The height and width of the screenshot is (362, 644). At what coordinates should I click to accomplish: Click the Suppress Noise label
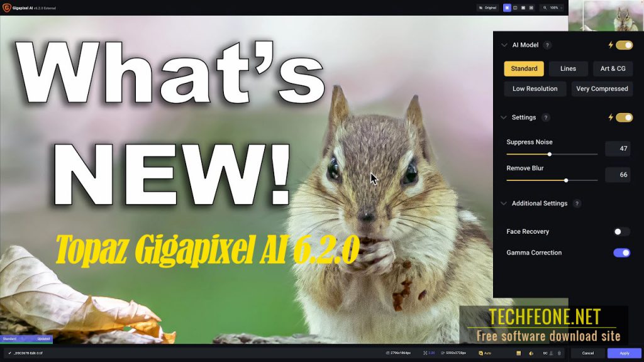[530, 142]
